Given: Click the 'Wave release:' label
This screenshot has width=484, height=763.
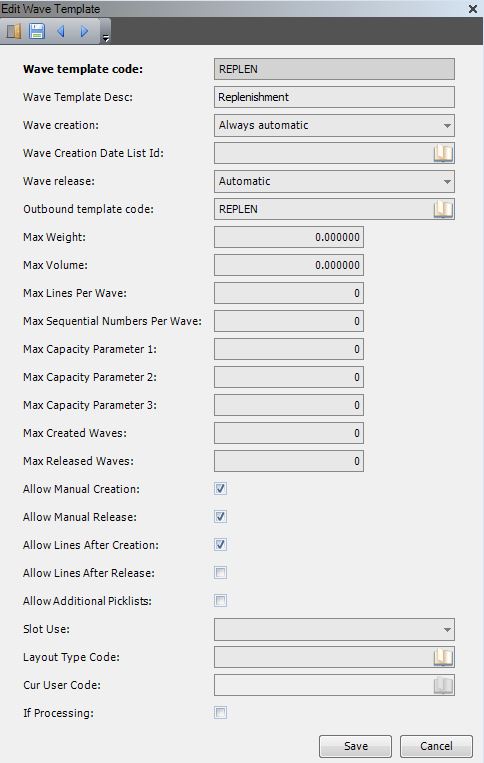Looking at the screenshot, I should (x=59, y=181).
